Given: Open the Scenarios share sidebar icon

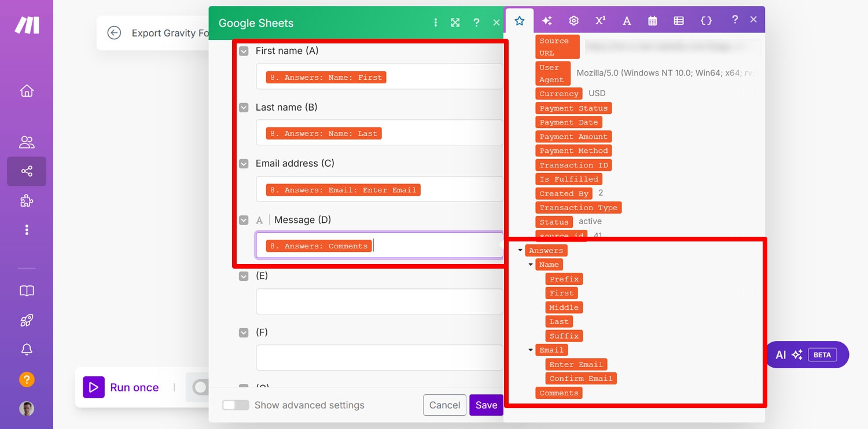Looking at the screenshot, I should [x=27, y=171].
